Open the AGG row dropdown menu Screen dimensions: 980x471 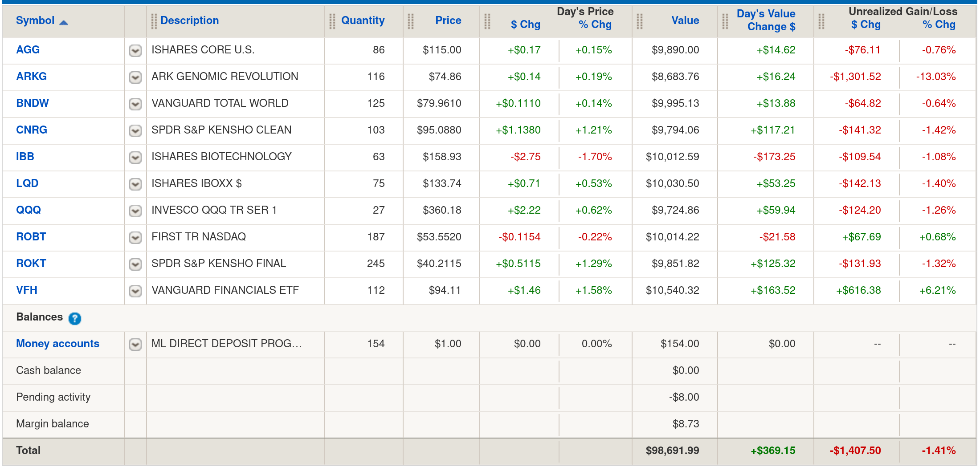135,50
